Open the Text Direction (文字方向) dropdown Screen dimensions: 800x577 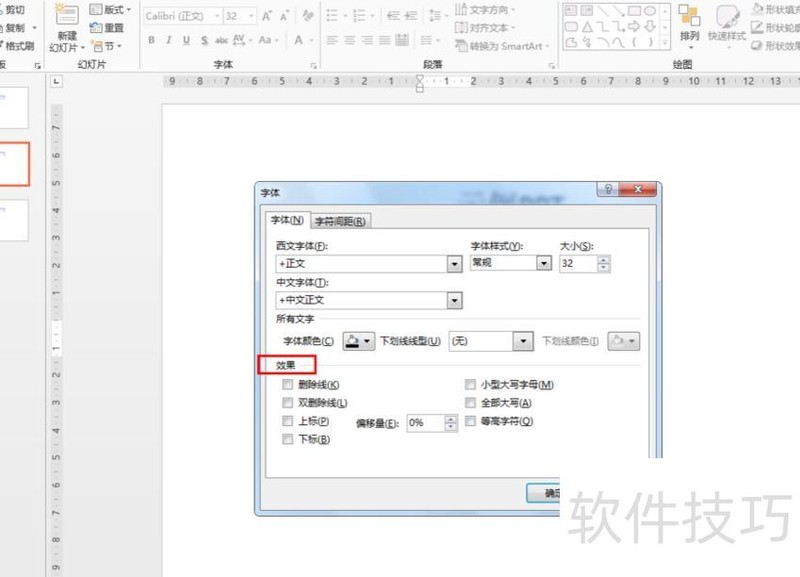click(485, 10)
